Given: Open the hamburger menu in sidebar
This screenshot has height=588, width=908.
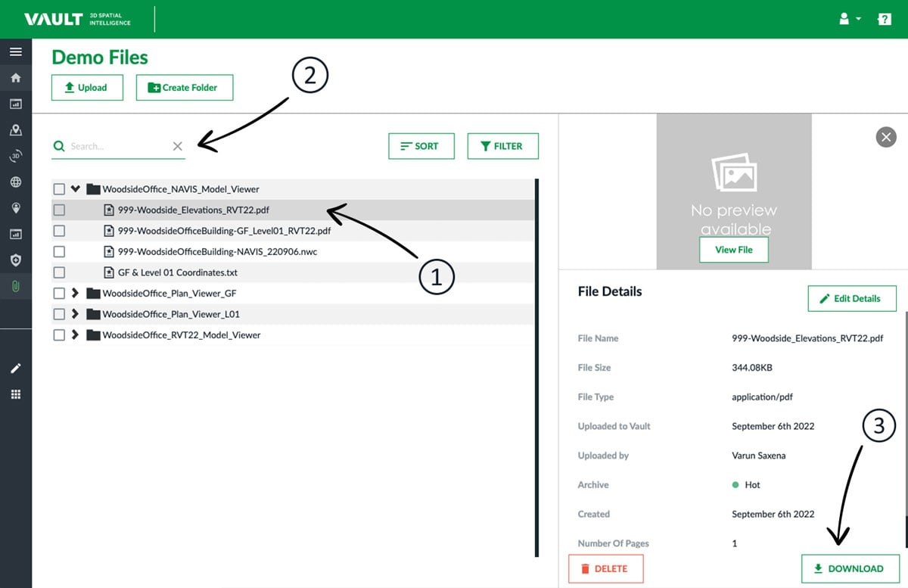Looking at the screenshot, I should click(15, 52).
